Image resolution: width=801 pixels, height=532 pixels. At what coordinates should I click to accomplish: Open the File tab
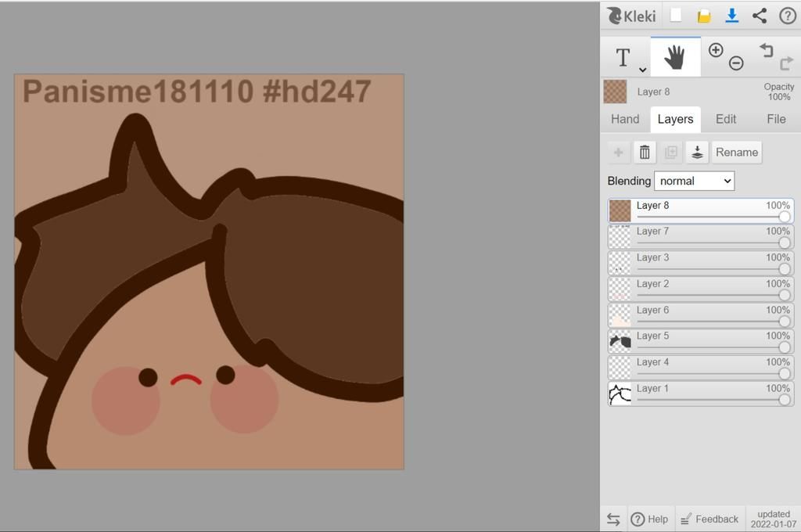pos(776,119)
